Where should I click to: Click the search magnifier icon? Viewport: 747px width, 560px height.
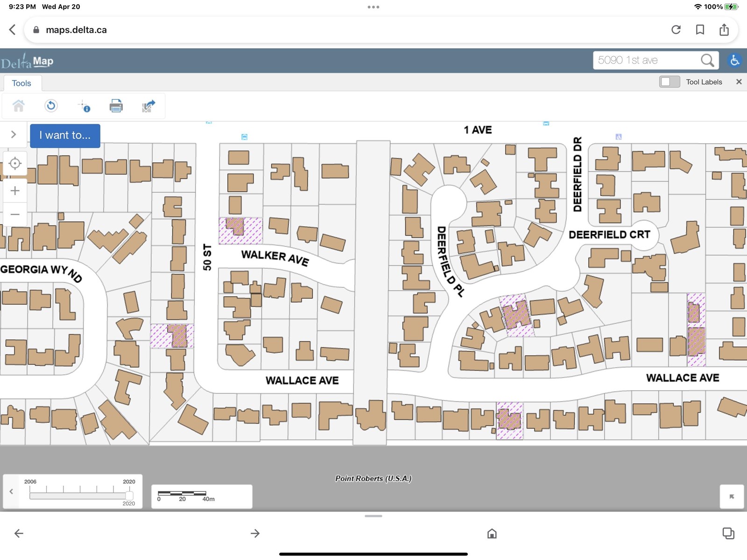[707, 60]
